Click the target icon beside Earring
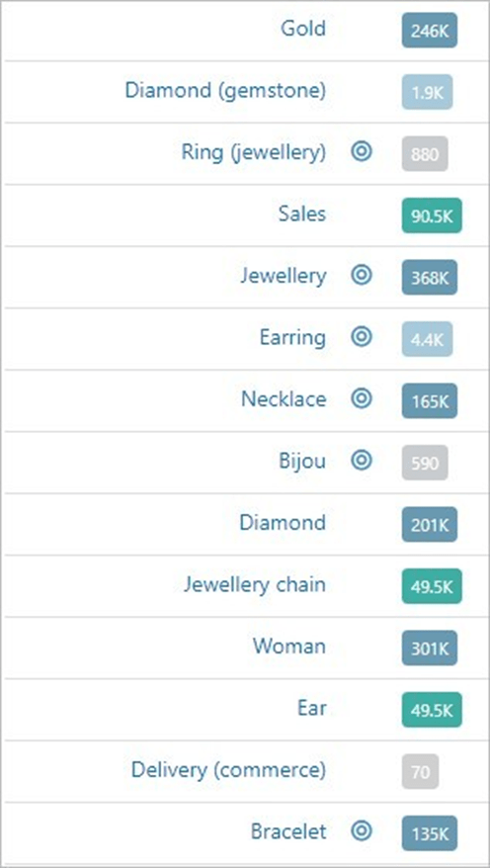 point(362,336)
